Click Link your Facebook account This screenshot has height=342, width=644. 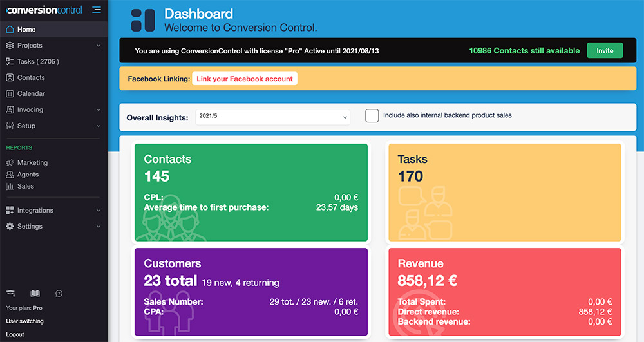(244, 79)
